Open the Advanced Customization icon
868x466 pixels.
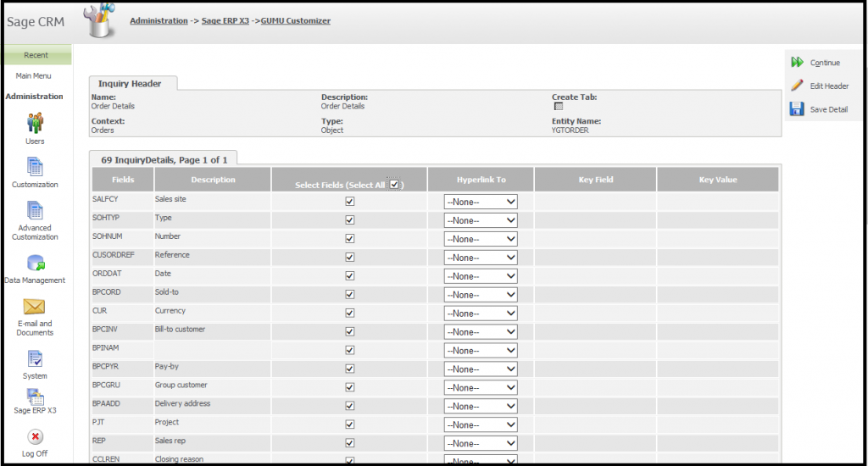click(x=35, y=210)
